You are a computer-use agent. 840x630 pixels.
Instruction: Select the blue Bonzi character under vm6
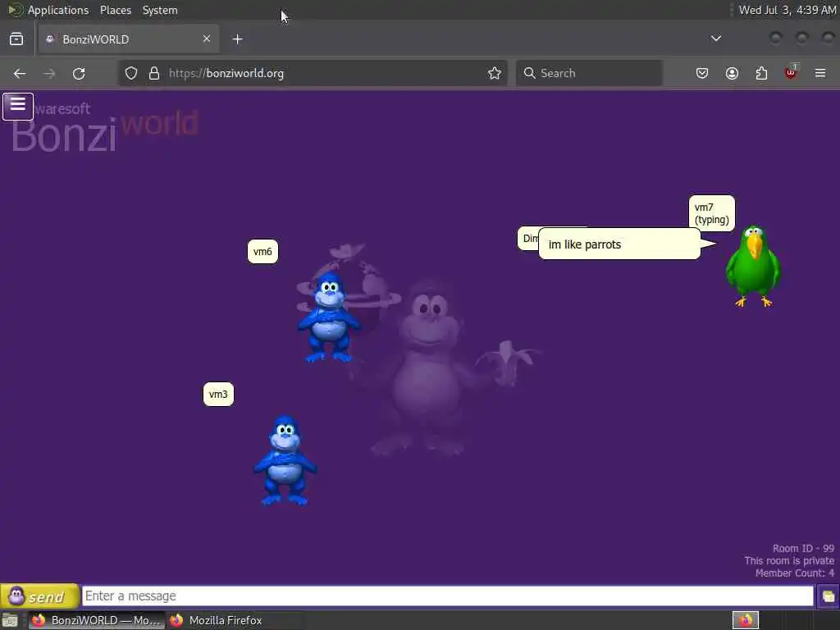(x=328, y=317)
